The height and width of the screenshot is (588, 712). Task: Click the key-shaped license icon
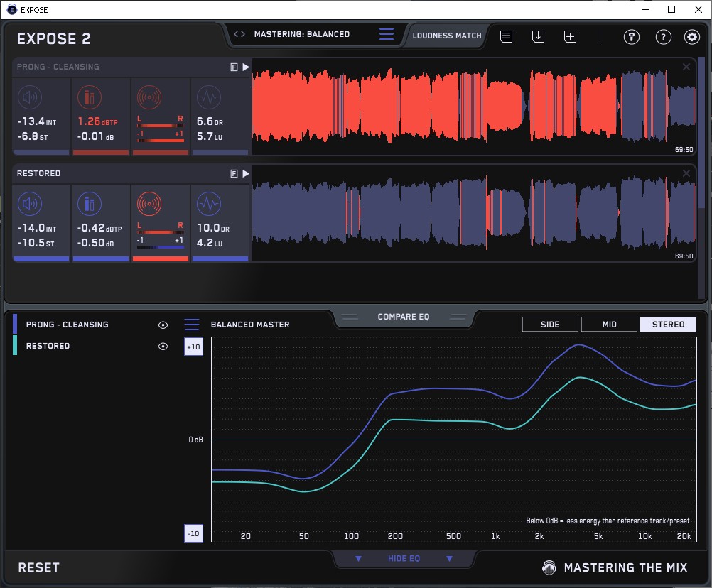click(632, 37)
